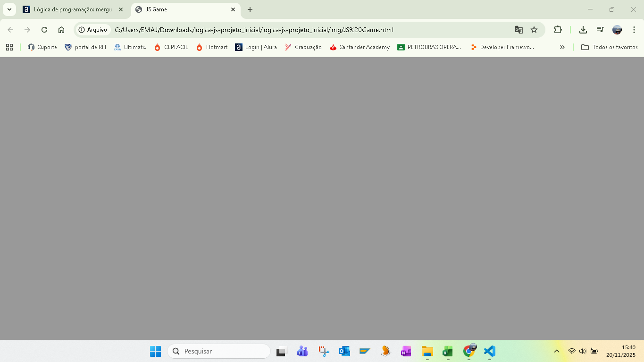Image resolution: width=644 pixels, height=362 pixels.
Task: Reload the current page
Action: (x=44, y=30)
